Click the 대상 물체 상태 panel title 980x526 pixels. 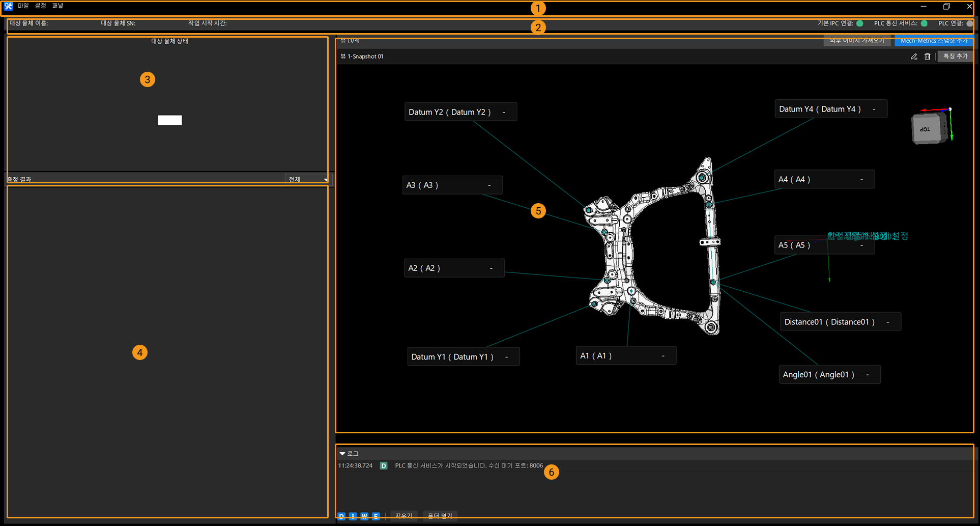tap(169, 41)
